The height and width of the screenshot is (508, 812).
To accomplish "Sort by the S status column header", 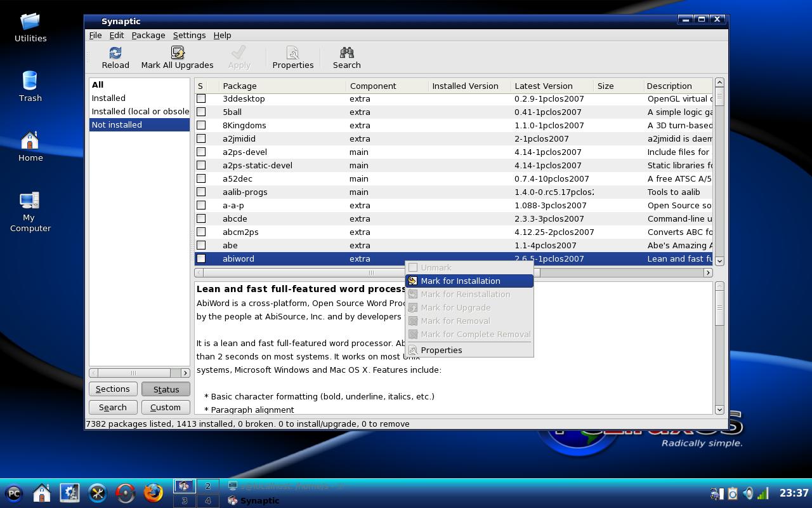I will pos(200,86).
